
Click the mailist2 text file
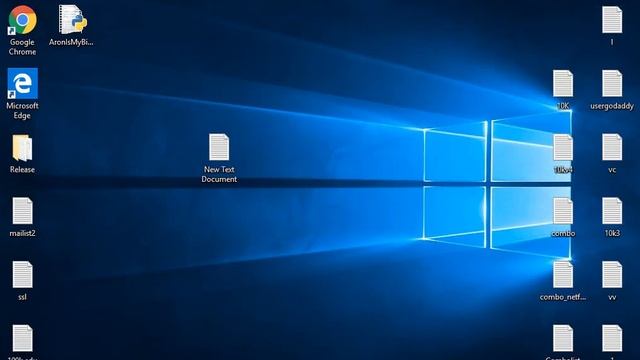(x=22, y=211)
